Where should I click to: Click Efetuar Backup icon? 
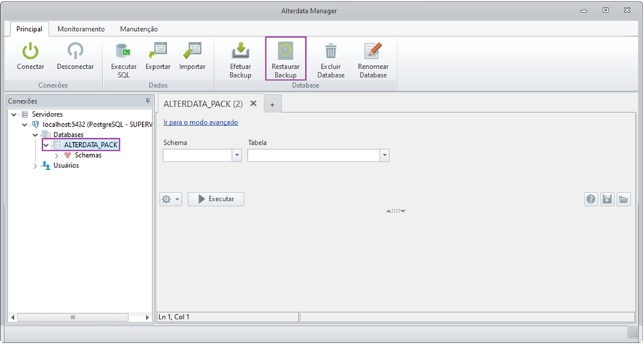[240, 51]
